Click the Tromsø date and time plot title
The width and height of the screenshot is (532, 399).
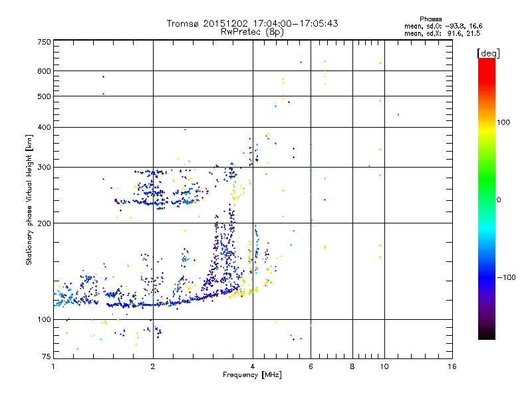pyautogui.click(x=252, y=23)
